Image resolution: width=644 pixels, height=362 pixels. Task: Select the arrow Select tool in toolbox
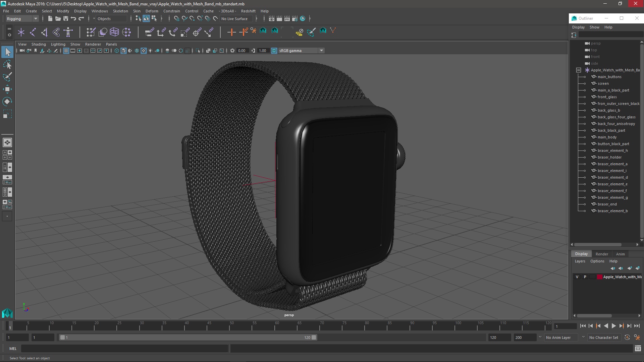7,52
